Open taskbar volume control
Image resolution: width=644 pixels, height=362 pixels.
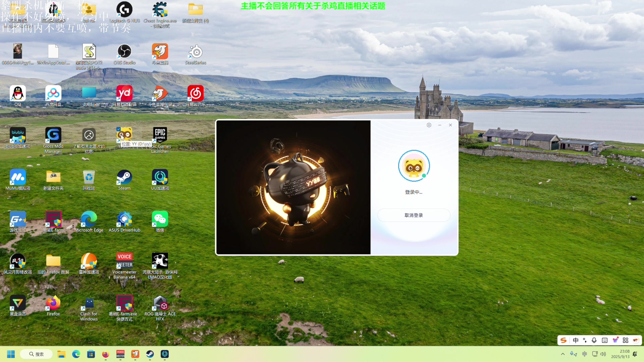point(603,354)
